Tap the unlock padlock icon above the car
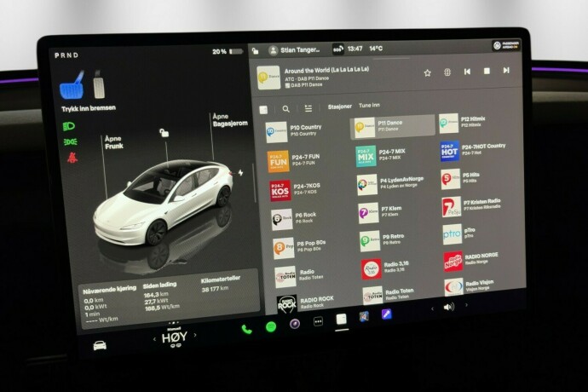The height and width of the screenshot is (392, 588). 164,133
